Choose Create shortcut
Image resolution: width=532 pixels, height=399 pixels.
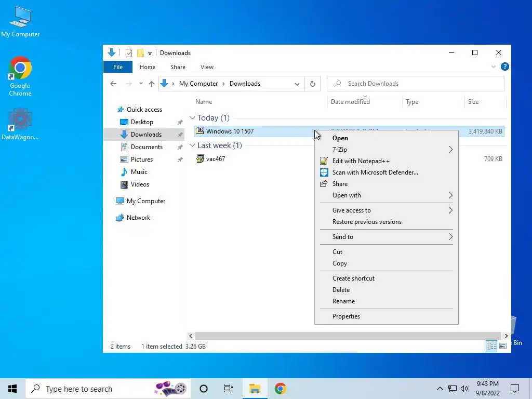[x=386, y=278]
